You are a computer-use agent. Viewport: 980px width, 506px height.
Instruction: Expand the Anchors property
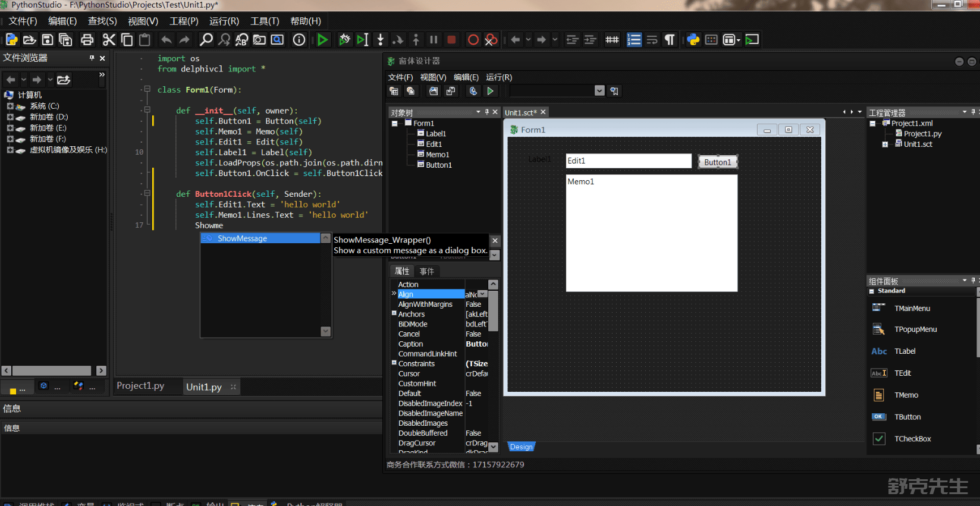pyautogui.click(x=394, y=313)
